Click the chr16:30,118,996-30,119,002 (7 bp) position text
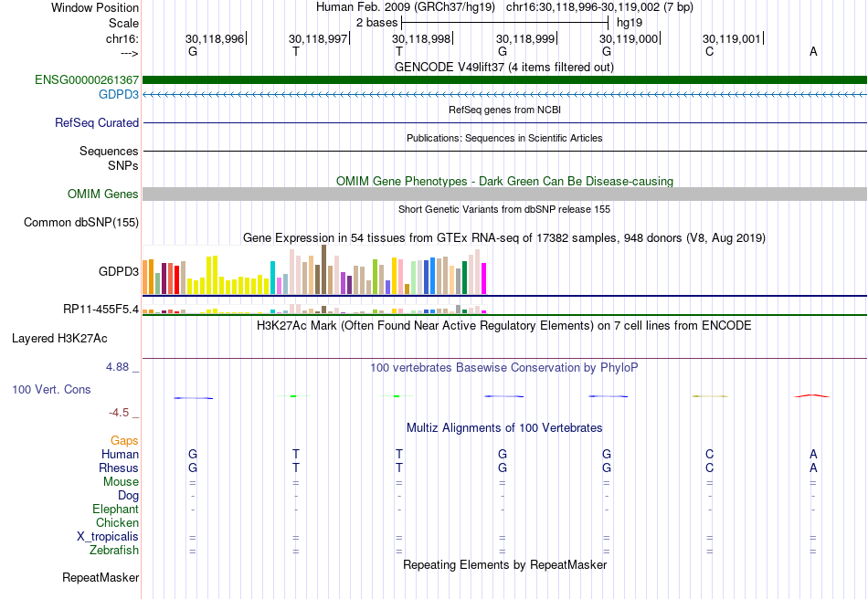The width and height of the screenshot is (868, 599). 599,7
